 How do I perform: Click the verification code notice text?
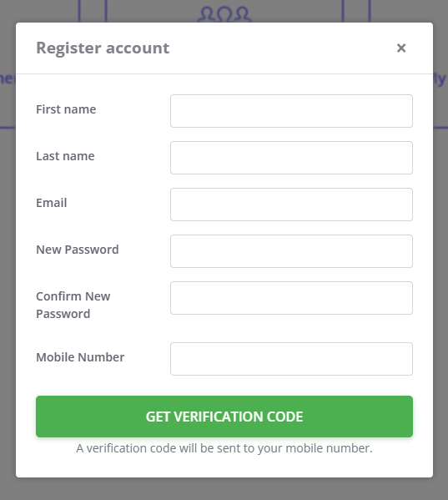(x=224, y=448)
